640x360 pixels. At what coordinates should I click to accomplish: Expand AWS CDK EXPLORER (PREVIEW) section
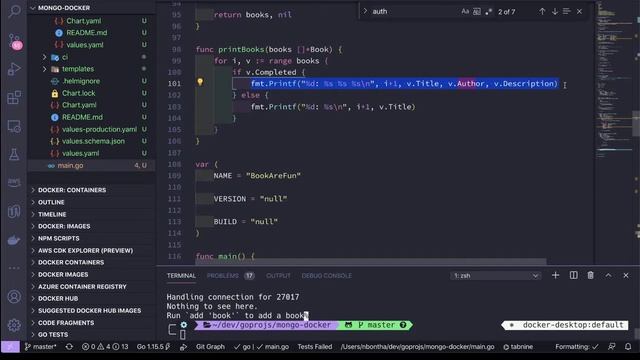(85, 251)
